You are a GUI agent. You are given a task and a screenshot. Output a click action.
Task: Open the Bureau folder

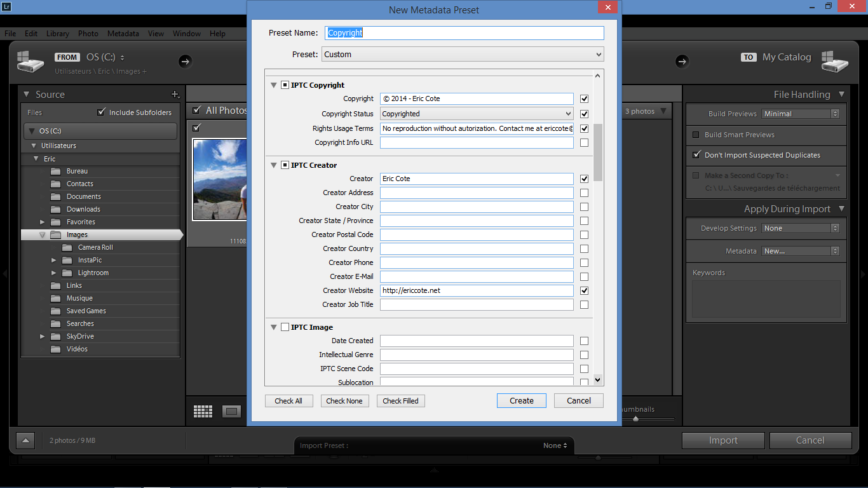77,171
